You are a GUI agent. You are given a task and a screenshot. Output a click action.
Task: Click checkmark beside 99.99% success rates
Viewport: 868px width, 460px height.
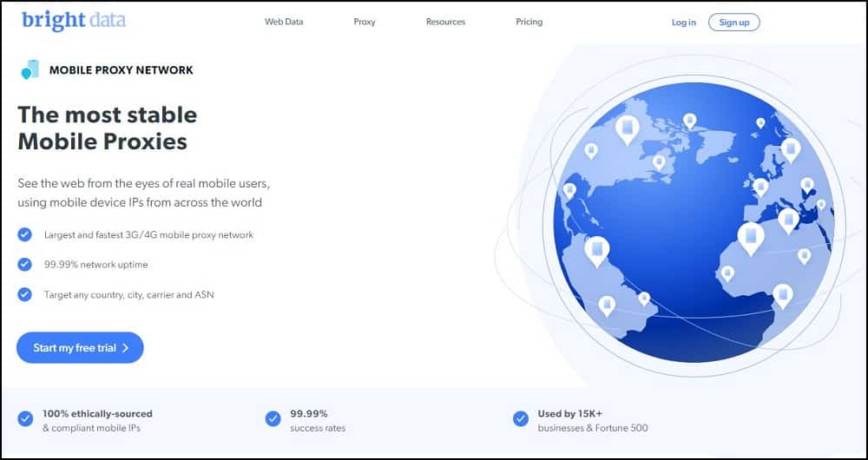click(x=273, y=419)
